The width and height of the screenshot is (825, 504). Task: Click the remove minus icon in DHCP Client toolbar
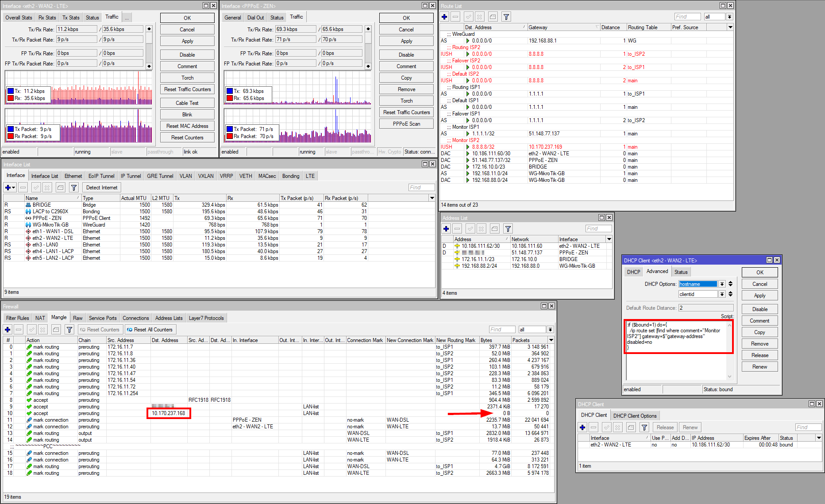(594, 427)
